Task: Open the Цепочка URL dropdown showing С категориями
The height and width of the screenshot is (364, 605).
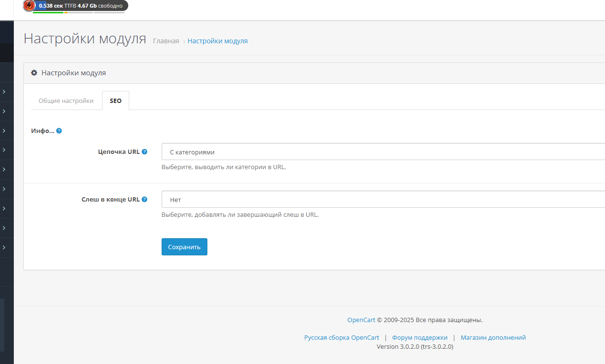Action: tap(383, 152)
